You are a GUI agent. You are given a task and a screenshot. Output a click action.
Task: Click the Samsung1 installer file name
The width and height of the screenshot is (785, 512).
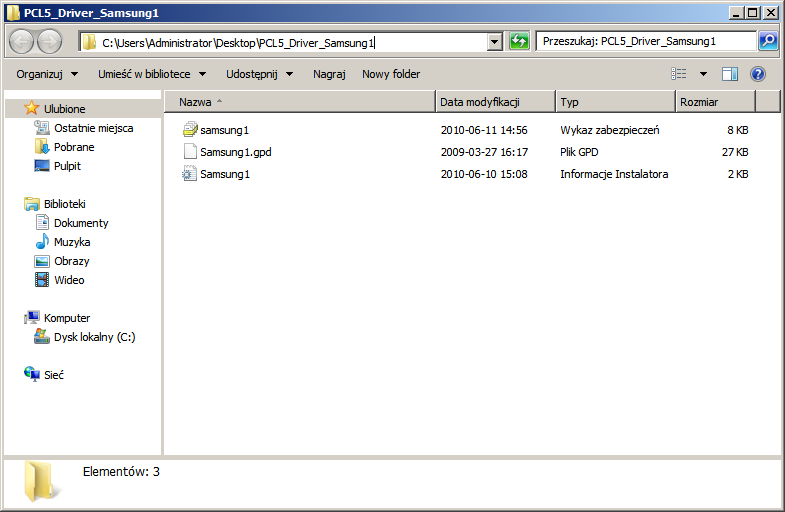pyautogui.click(x=225, y=174)
